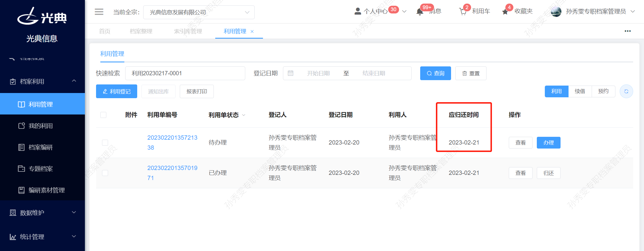The height and width of the screenshot is (251, 644).
Task: Click the 已办理 status cell
Action: tap(218, 173)
